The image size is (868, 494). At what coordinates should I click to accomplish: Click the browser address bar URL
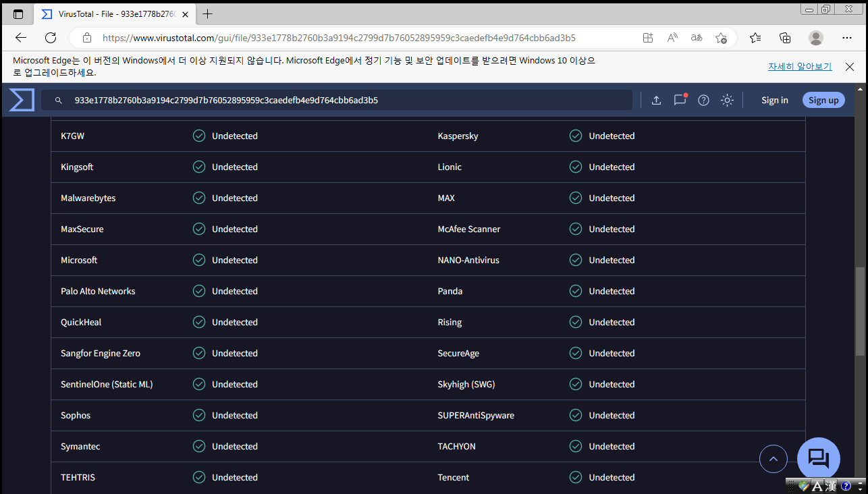[x=339, y=38]
